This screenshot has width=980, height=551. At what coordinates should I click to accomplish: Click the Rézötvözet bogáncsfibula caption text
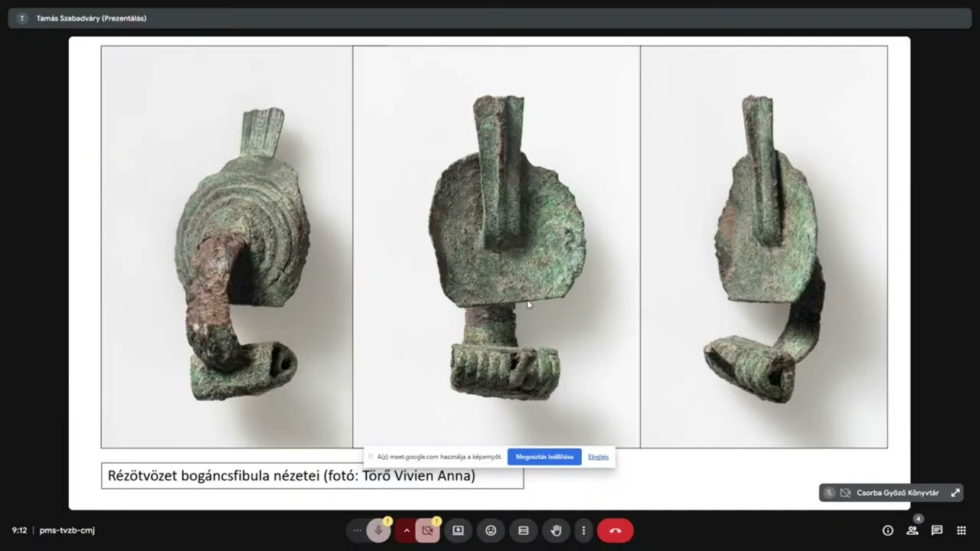tap(292, 476)
